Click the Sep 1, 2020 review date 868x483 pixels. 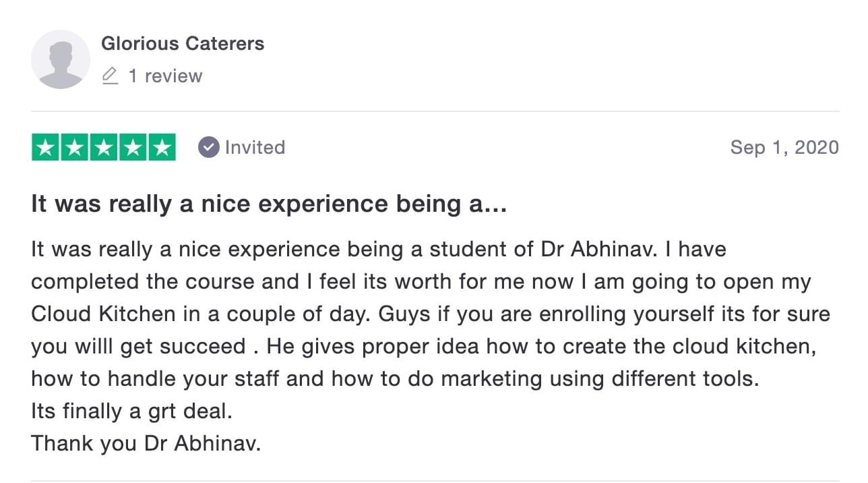pos(784,148)
